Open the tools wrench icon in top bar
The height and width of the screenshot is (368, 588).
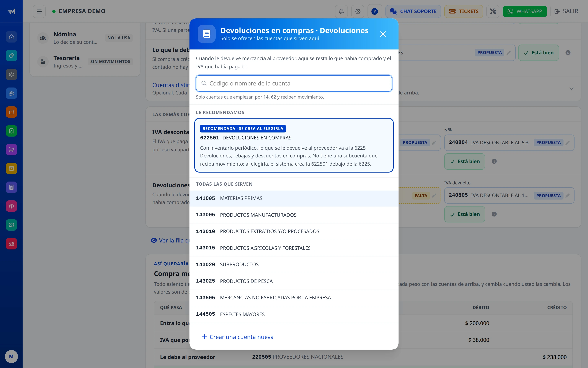coord(493,11)
